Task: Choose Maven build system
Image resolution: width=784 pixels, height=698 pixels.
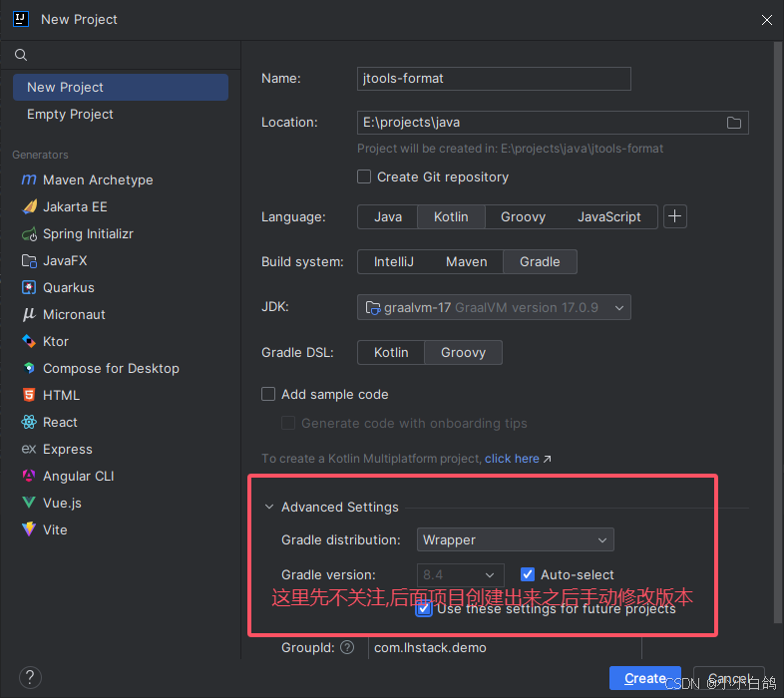Action: (x=467, y=261)
